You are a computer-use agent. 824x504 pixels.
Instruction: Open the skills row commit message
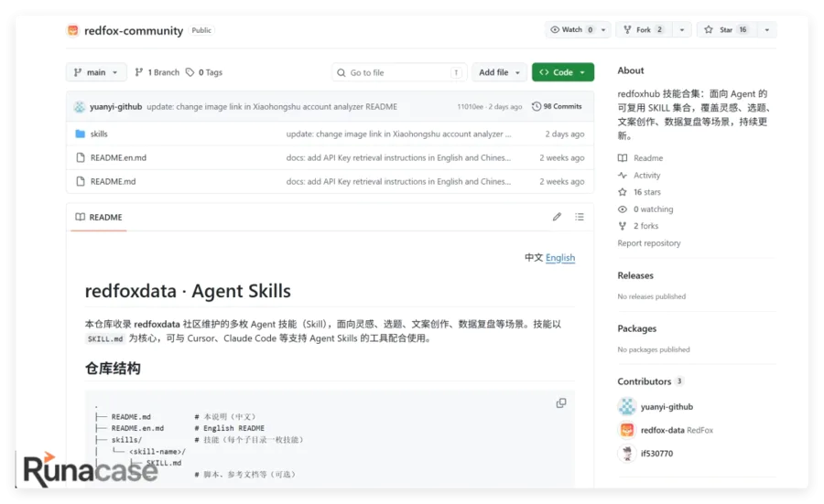pyautogui.click(x=398, y=134)
